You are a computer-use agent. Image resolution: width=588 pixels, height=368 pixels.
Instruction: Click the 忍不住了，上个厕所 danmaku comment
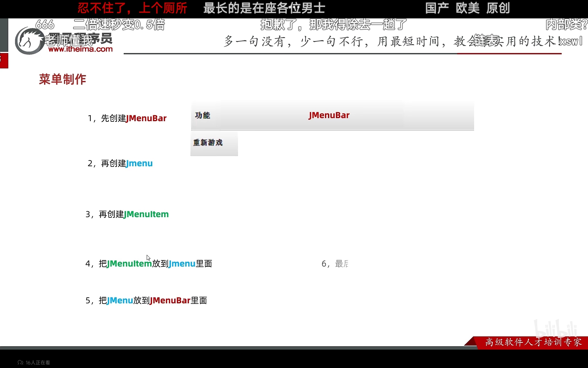click(132, 8)
